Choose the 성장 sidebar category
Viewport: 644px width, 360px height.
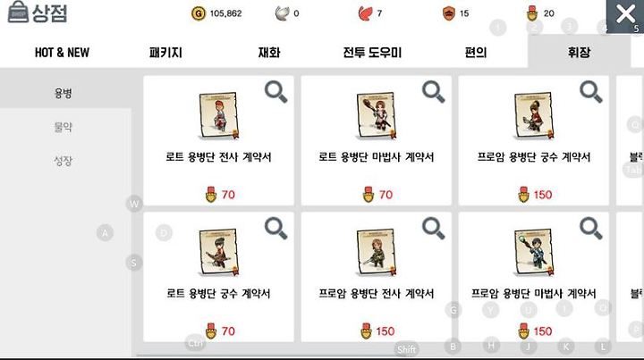point(64,161)
